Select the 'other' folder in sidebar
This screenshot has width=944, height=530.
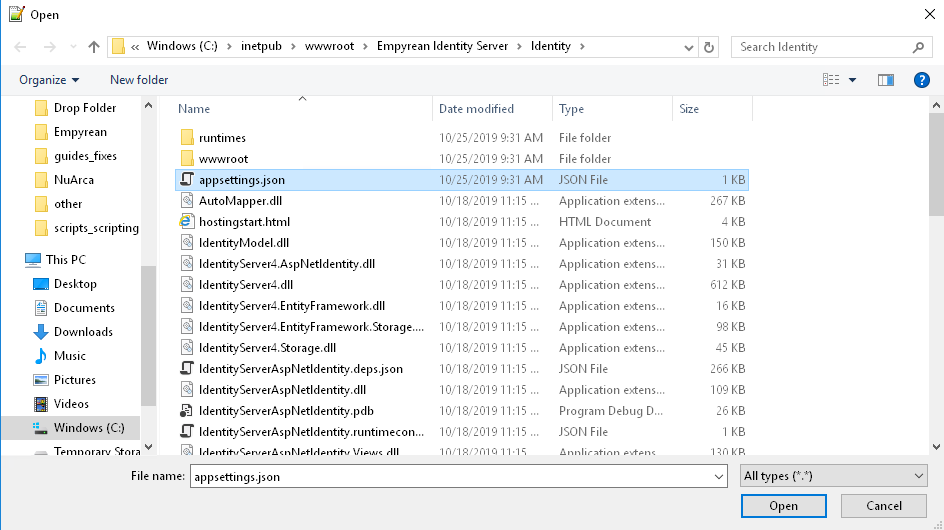[68, 204]
